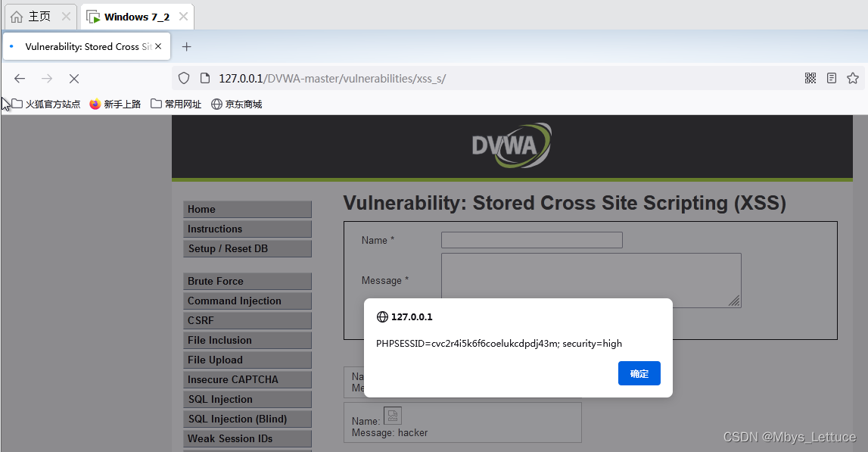Open Setup / Reset DB page
Viewport: 868px width, 452px height.
coord(247,248)
